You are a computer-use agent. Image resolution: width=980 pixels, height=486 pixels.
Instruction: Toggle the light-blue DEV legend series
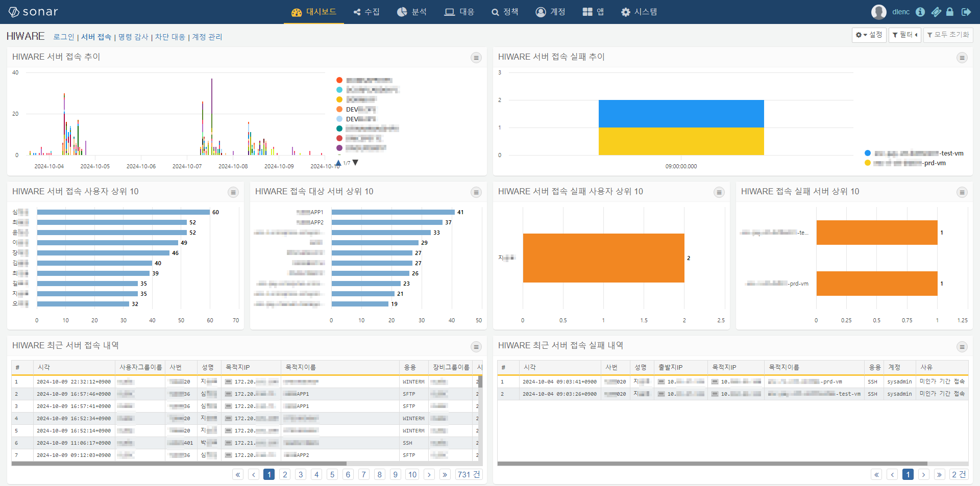pyautogui.click(x=356, y=119)
